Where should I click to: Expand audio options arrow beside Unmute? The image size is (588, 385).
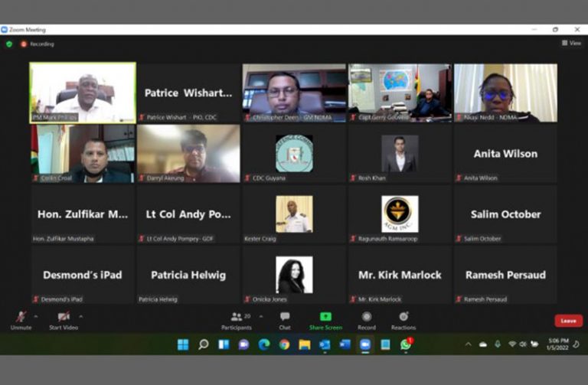pyautogui.click(x=36, y=316)
